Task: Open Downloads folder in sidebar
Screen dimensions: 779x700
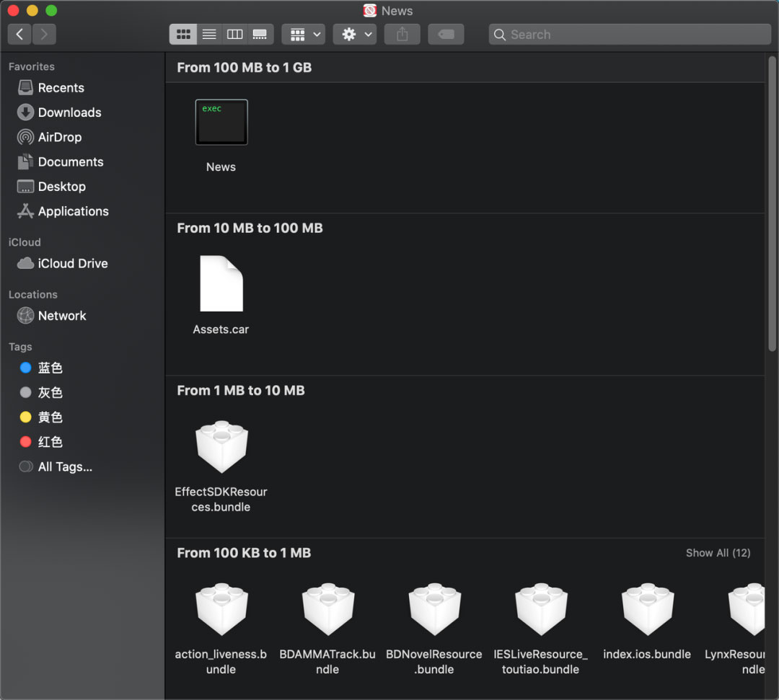Action: 69,112
